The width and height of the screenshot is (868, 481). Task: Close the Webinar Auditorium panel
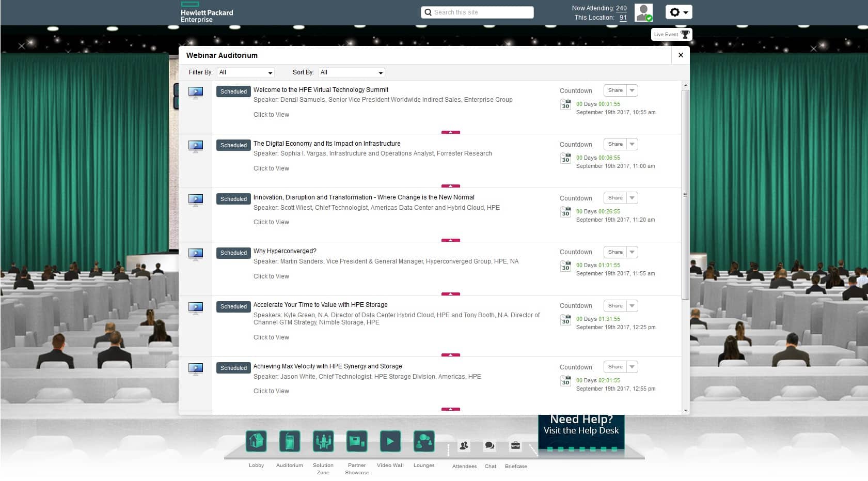click(681, 55)
